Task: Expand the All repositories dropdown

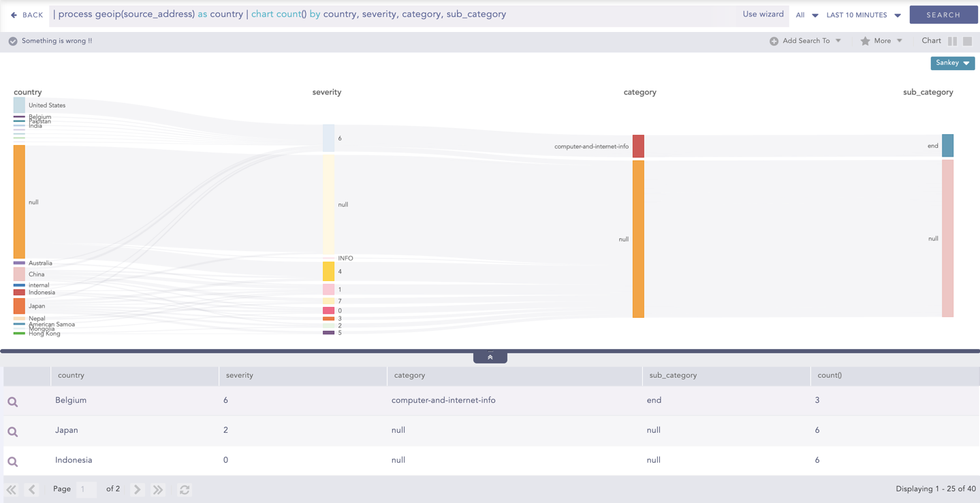Action: coord(806,15)
